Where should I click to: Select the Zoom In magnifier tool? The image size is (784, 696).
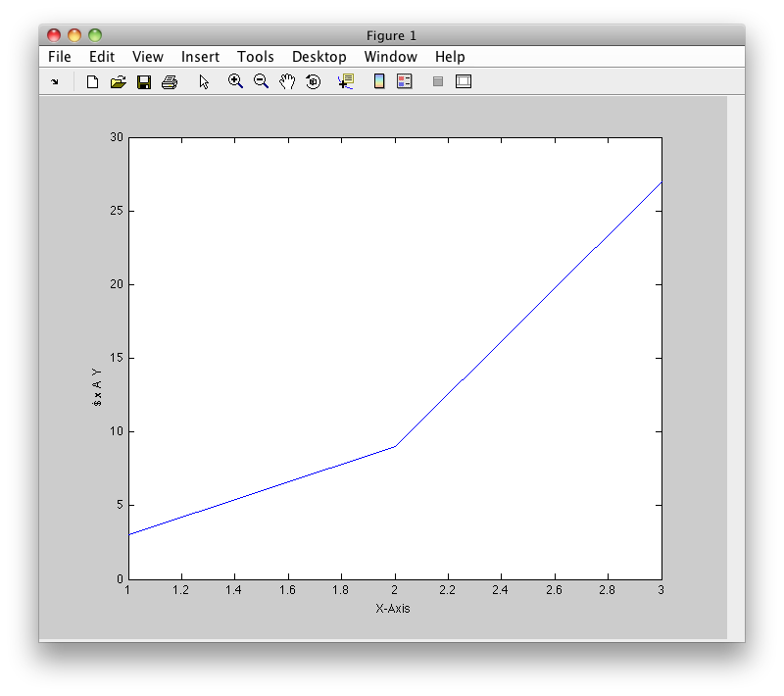click(235, 81)
